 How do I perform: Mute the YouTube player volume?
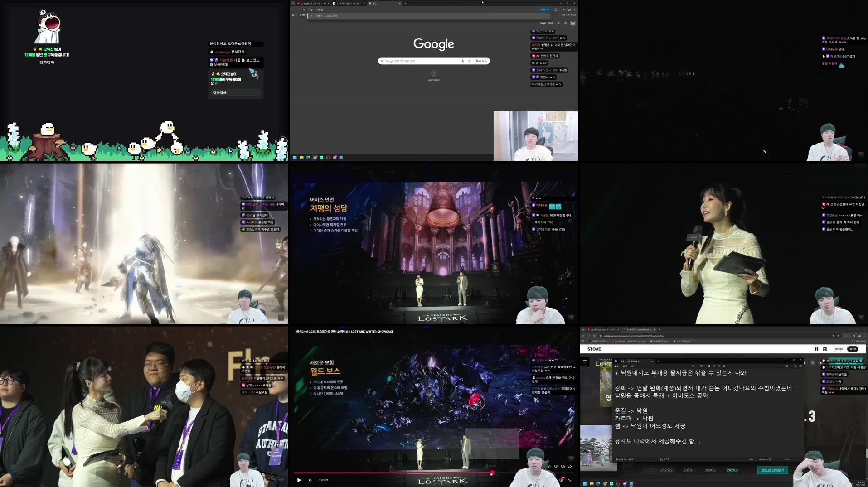[310, 481]
